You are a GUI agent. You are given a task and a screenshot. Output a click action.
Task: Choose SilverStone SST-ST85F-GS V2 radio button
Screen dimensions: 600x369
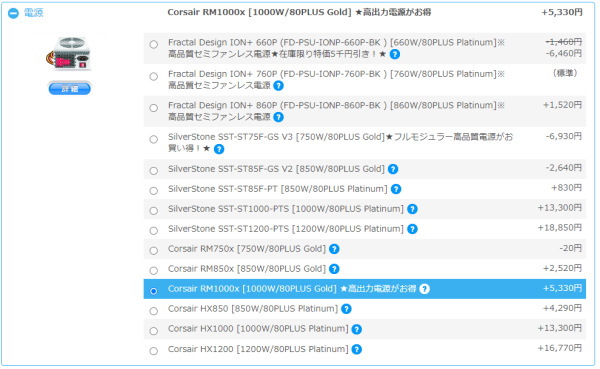tap(154, 171)
